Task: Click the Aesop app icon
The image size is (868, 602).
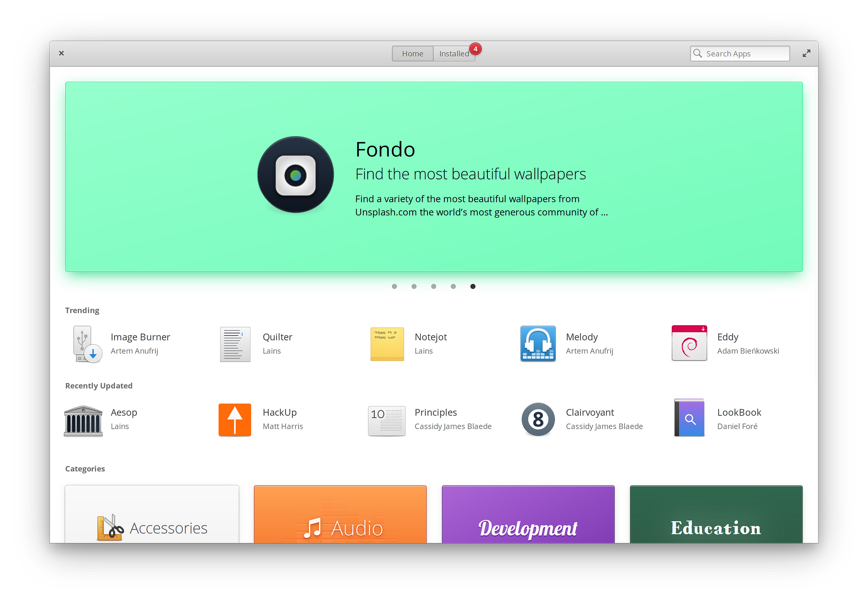Action: [x=82, y=419]
